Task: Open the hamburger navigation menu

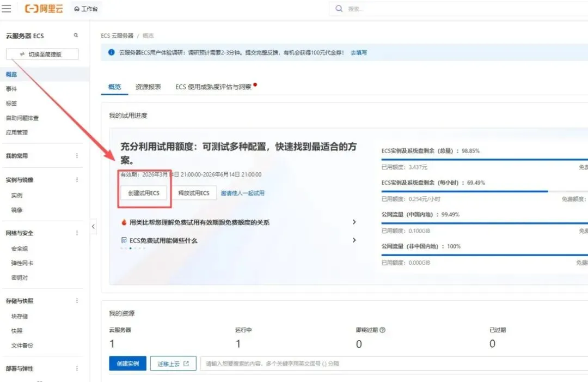Action: click(x=7, y=9)
